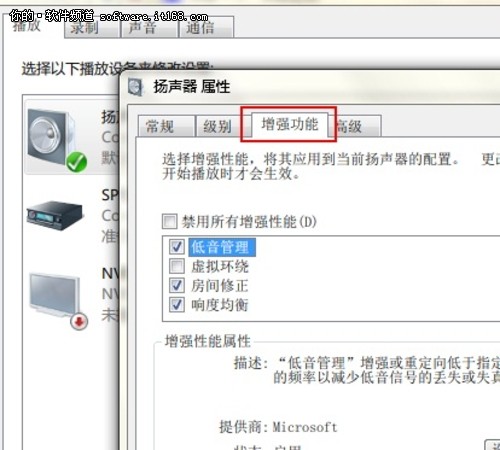Open the 级别 tab
Viewport: 500px width, 450px height.
218,126
